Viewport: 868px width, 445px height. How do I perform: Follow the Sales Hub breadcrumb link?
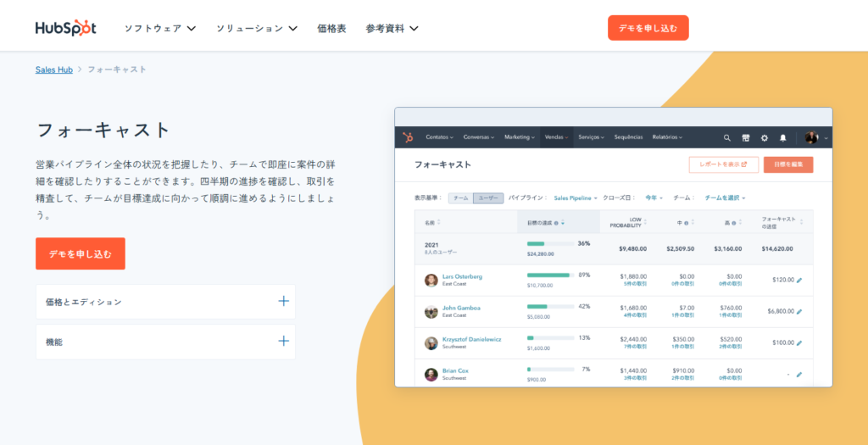tap(54, 70)
